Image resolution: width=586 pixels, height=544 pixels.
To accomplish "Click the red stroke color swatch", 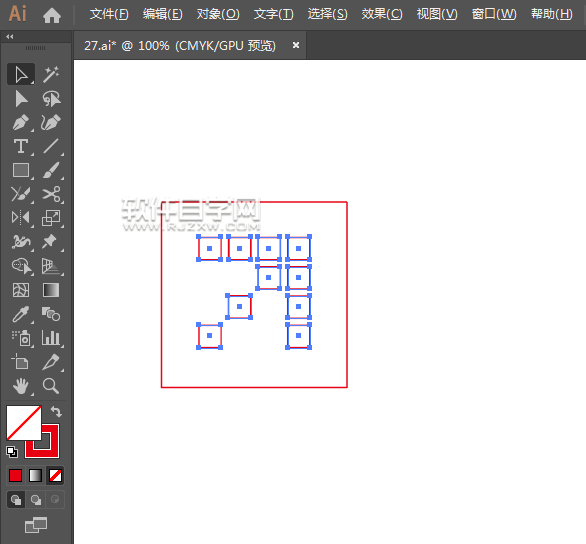I will 42,441.
